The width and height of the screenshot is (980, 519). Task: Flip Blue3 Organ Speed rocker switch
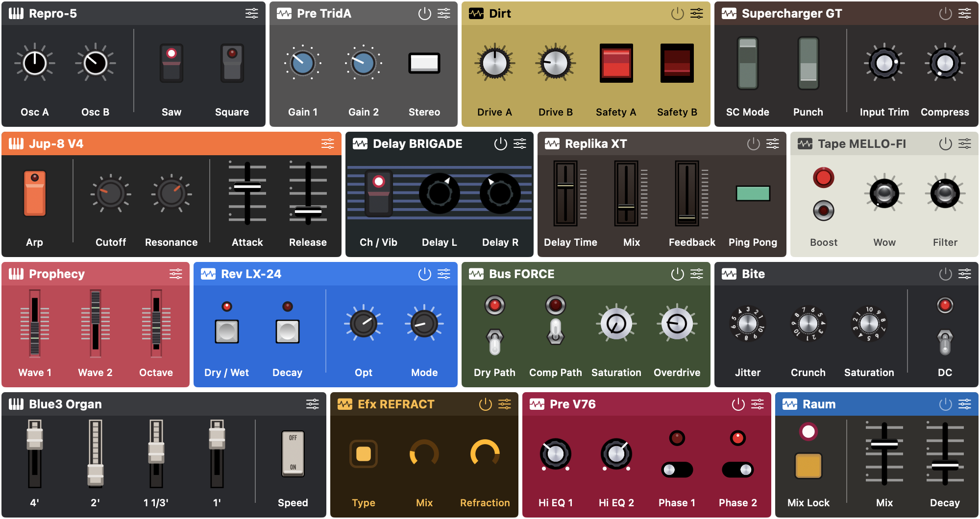point(293,454)
